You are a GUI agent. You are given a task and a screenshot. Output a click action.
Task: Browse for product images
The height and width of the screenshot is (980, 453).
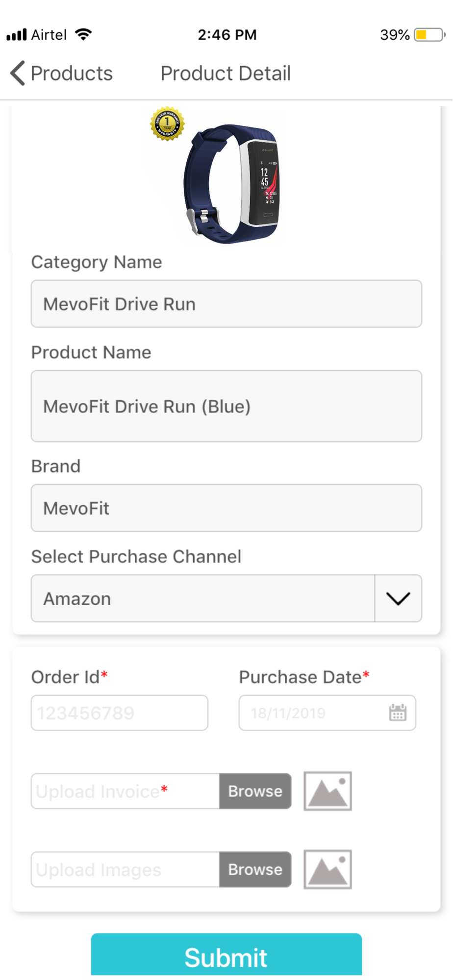coord(255,869)
